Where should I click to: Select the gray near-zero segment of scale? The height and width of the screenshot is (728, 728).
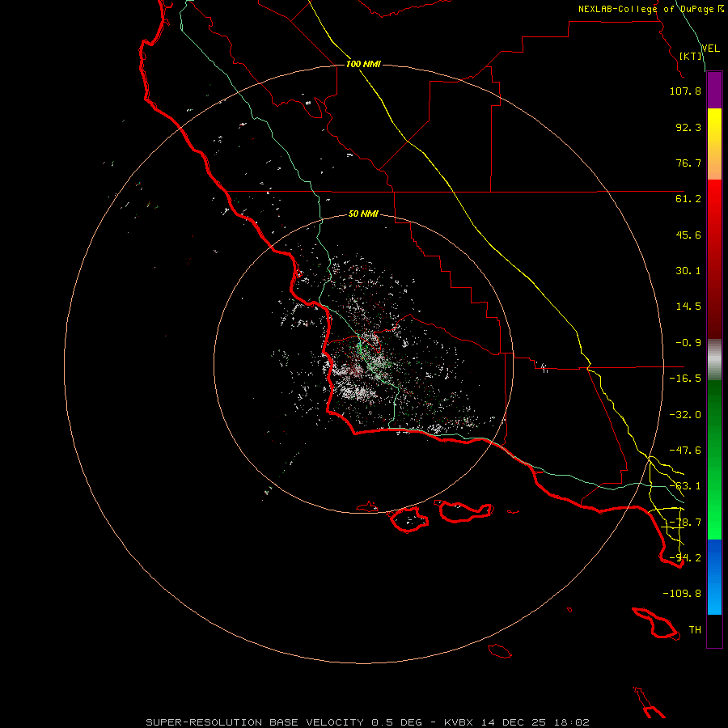coord(714,360)
